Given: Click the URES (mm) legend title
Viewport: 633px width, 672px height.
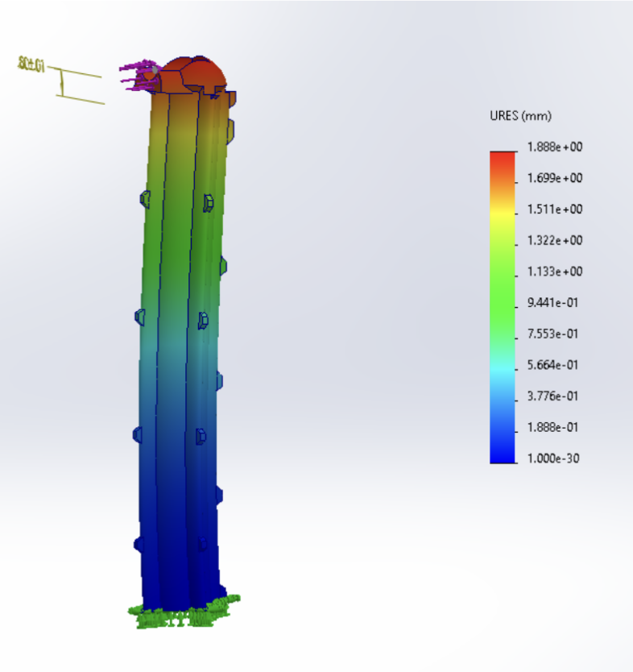Looking at the screenshot, I should (x=520, y=115).
